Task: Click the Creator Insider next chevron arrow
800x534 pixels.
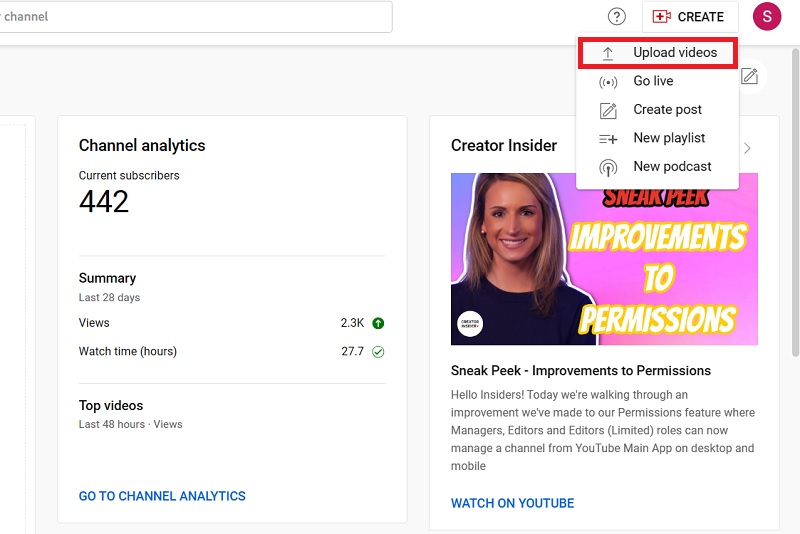Action: pyautogui.click(x=747, y=148)
